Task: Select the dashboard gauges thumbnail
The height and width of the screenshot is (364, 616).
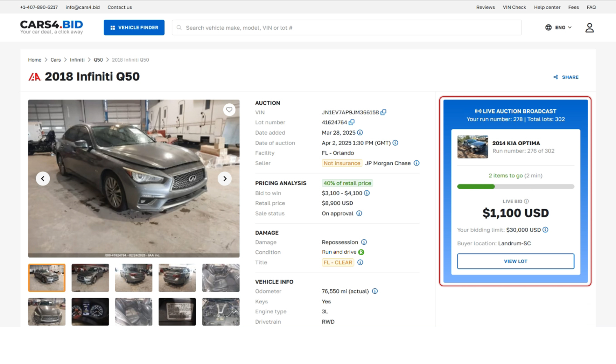Action: [x=90, y=312]
